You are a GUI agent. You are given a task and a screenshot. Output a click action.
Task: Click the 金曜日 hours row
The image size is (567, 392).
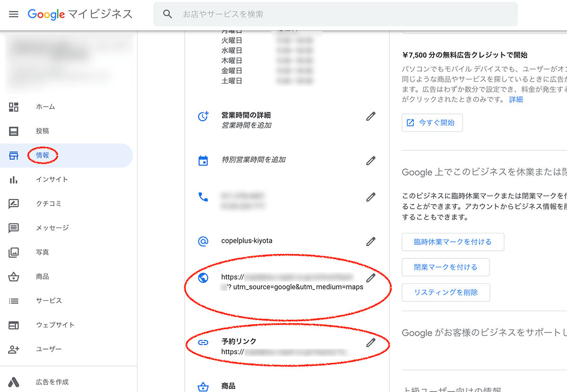pos(267,71)
